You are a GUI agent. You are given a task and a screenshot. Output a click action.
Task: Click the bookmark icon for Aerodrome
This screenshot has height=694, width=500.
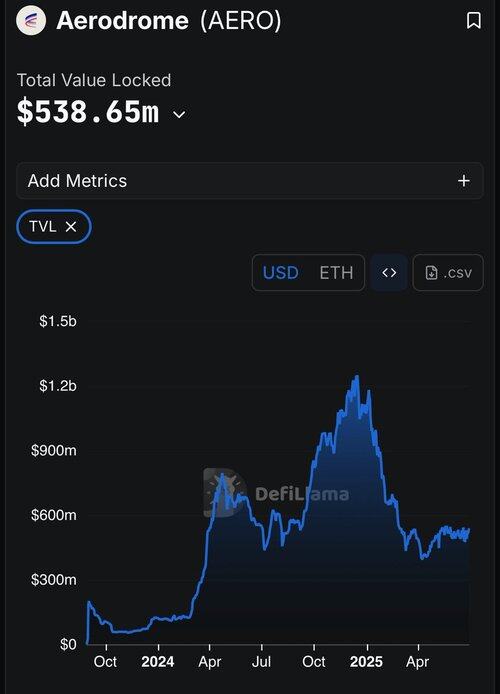pyautogui.click(x=473, y=21)
